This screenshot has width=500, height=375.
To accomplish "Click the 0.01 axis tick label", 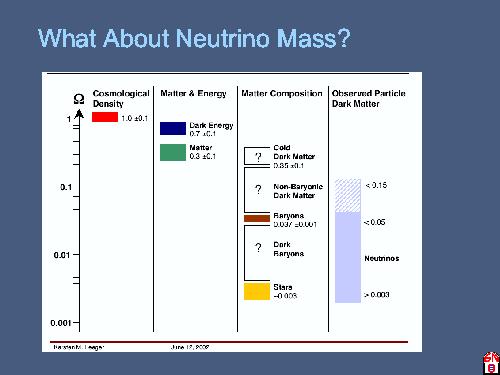I will (62, 255).
